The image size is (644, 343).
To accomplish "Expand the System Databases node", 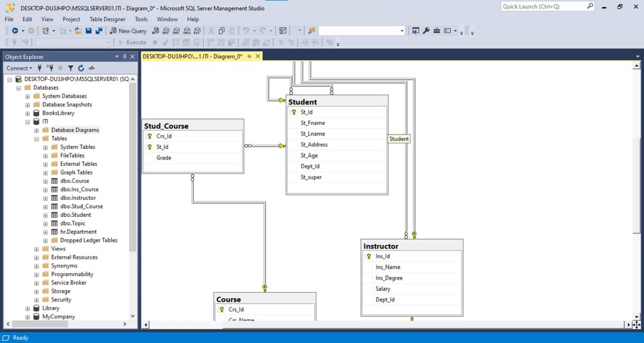I will pos(28,96).
